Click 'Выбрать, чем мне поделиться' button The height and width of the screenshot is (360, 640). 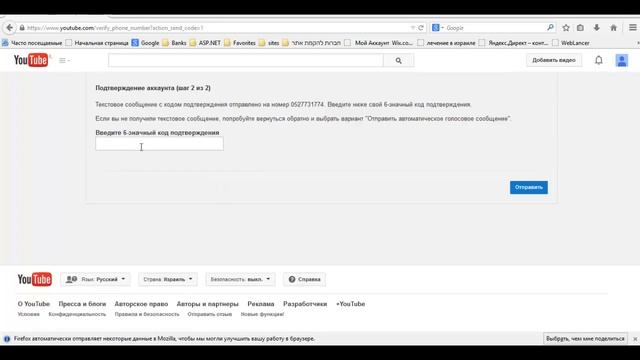[585, 339]
